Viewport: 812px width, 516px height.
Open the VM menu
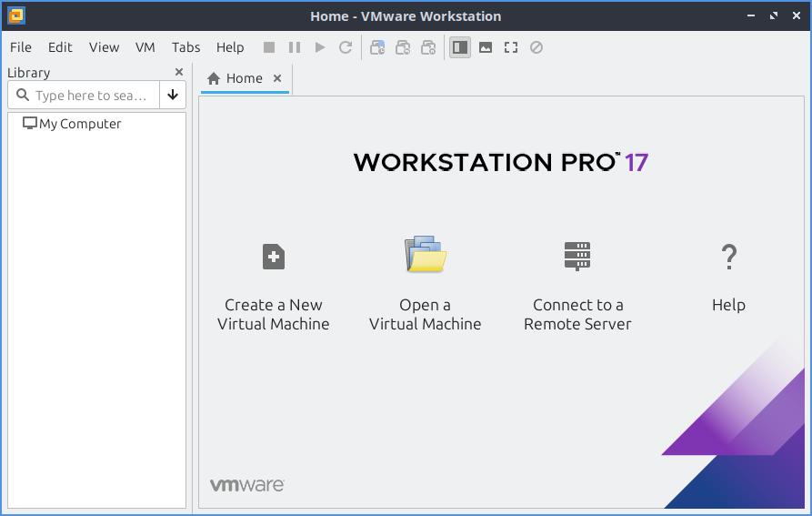(145, 47)
